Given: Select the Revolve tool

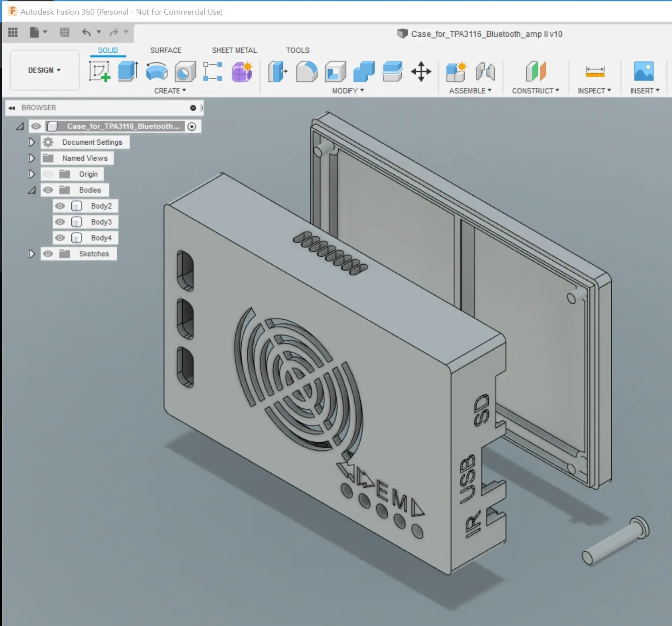Looking at the screenshot, I should pos(157,71).
